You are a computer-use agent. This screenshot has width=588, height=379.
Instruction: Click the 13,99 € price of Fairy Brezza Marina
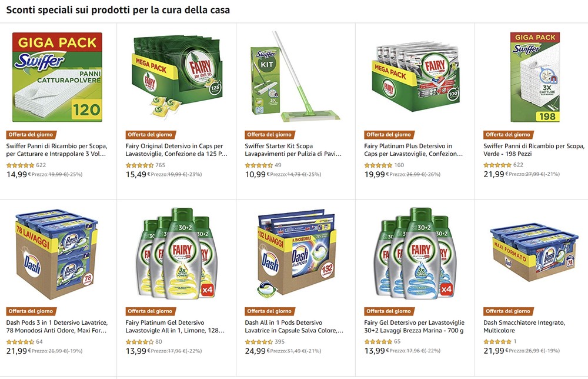coord(377,351)
